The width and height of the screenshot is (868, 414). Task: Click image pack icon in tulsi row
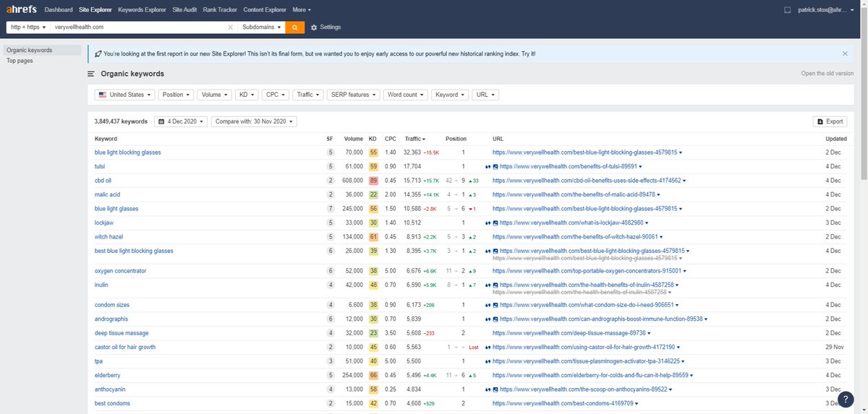[495, 167]
